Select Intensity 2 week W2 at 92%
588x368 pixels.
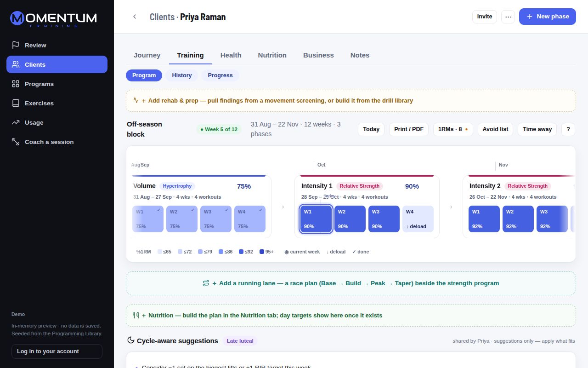tap(518, 219)
